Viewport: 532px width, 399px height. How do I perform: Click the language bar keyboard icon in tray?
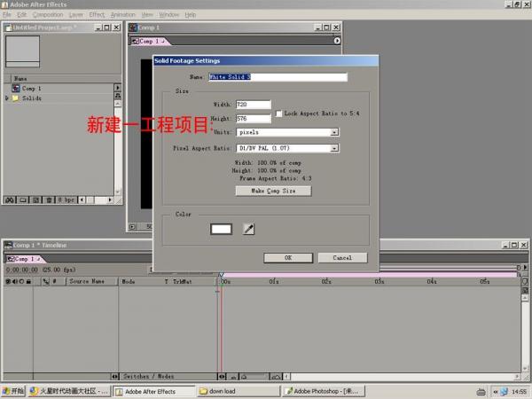481,392
